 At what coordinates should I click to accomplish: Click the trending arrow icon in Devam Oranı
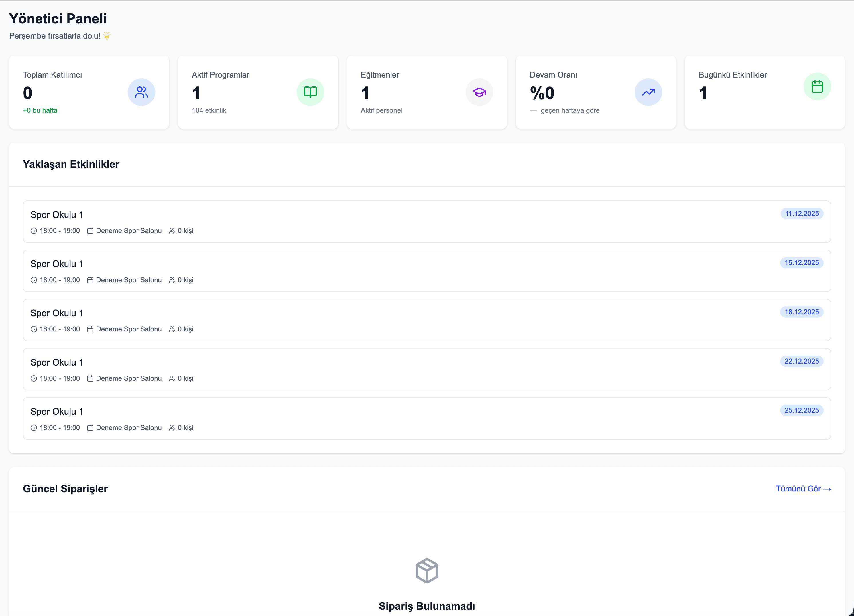click(x=648, y=92)
